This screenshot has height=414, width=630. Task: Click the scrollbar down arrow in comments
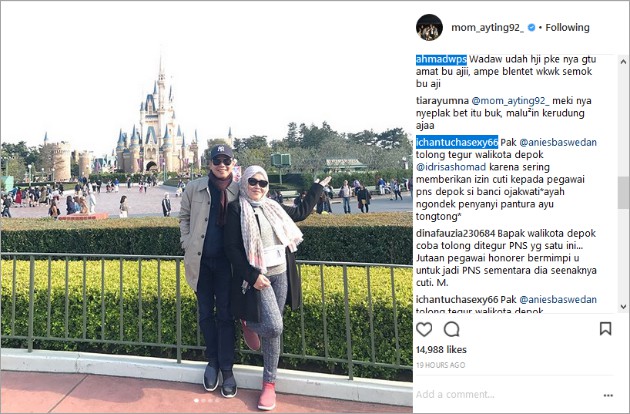point(623,307)
